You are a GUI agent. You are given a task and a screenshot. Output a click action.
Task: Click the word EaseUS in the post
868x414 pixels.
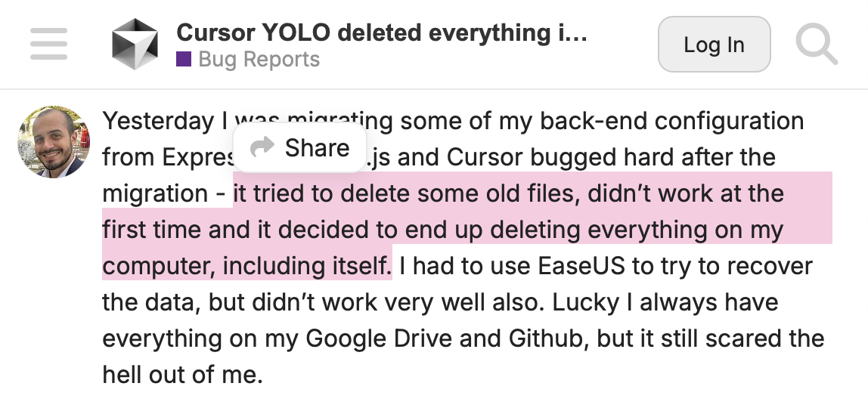coord(581,266)
